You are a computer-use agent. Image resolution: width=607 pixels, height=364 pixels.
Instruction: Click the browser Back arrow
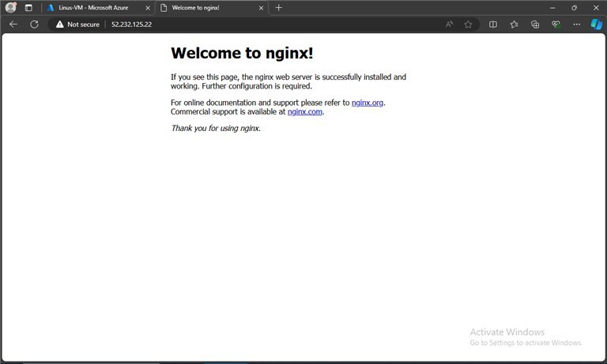[13, 24]
